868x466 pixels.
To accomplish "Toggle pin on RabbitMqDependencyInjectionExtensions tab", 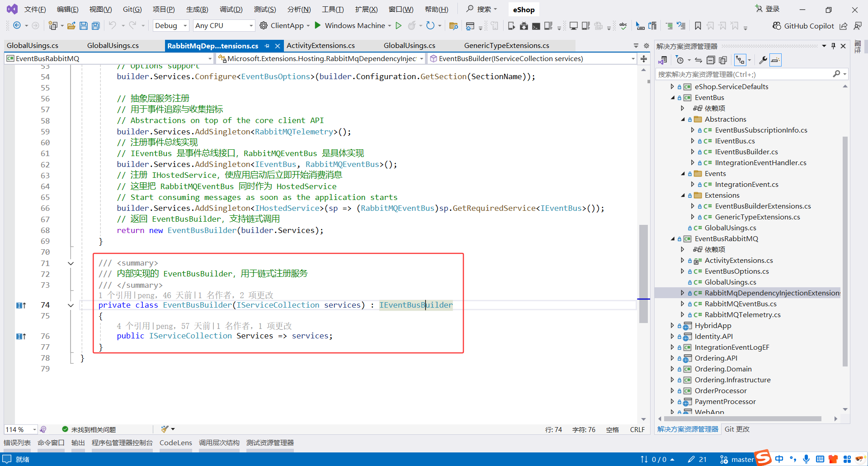I will (x=267, y=46).
